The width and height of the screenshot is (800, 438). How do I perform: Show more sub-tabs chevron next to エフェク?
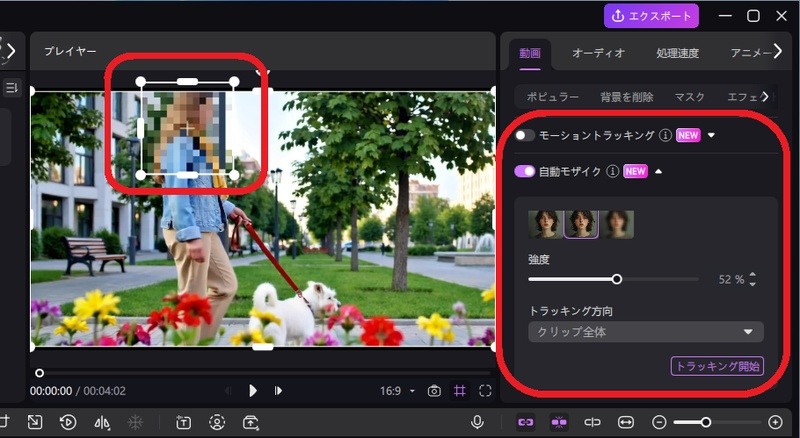point(765,96)
